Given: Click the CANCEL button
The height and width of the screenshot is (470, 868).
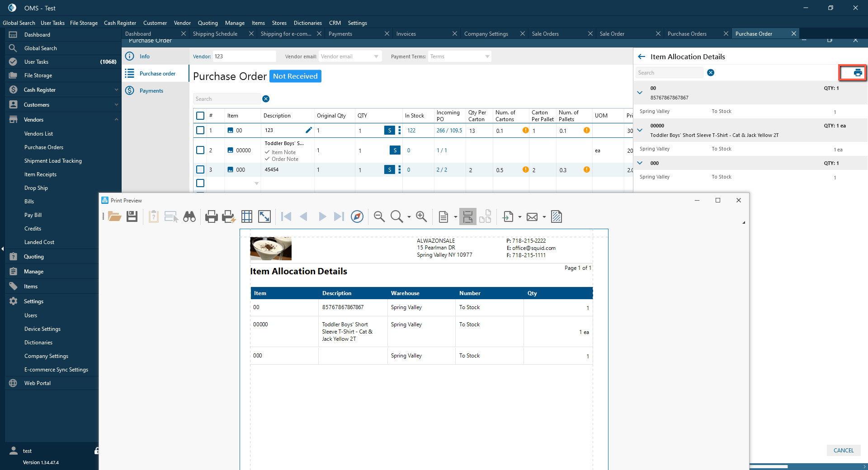Looking at the screenshot, I should coord(843,450).
